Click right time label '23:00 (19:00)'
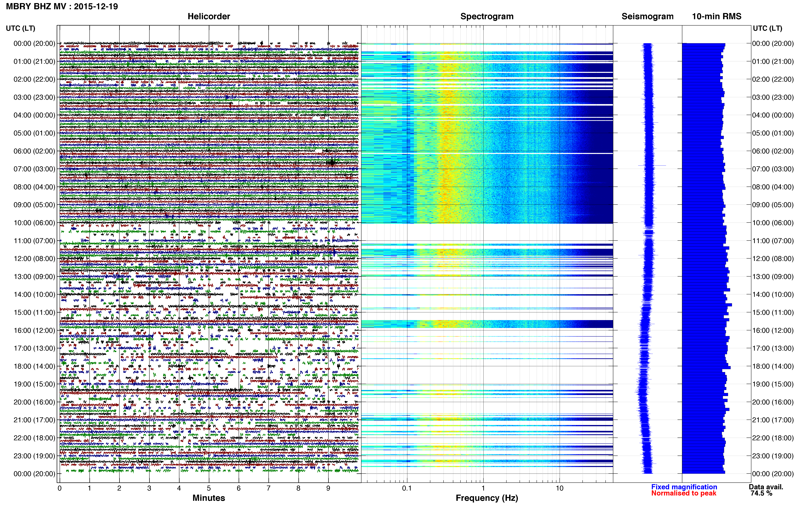This screenshot has height=508, width=812. (x=773, y=456)
